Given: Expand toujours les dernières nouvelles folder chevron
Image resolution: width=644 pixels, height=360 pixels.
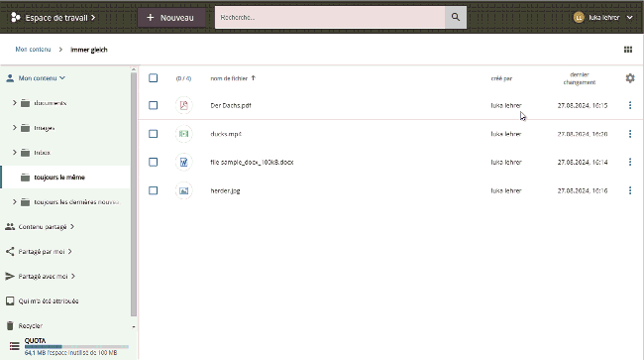Looking at the screenshot, I should (x=15, y=201).
